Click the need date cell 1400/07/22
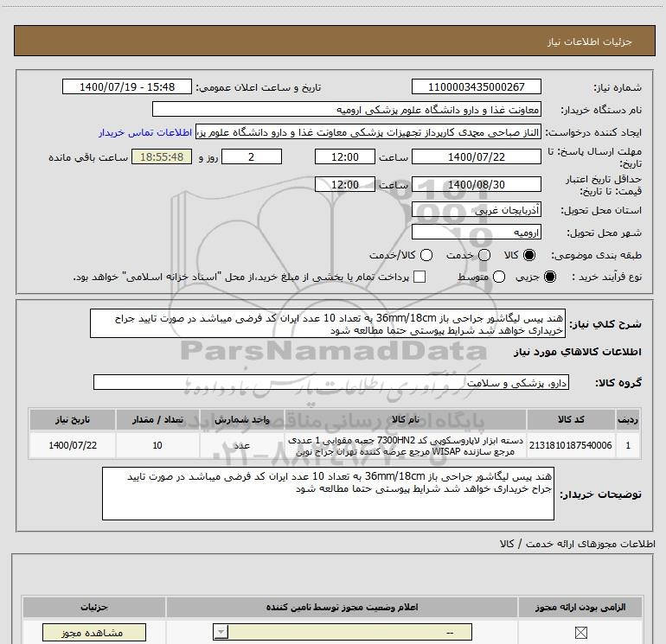 coord(73,445)
